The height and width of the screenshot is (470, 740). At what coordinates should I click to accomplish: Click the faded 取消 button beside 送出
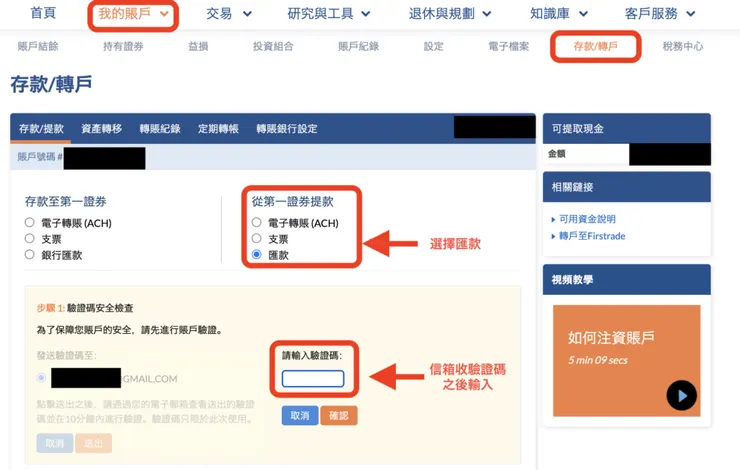click(55, 443)
